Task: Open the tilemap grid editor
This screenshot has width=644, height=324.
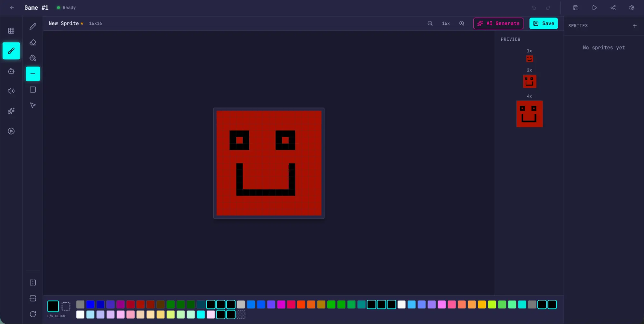Action: tap(11, 31)
